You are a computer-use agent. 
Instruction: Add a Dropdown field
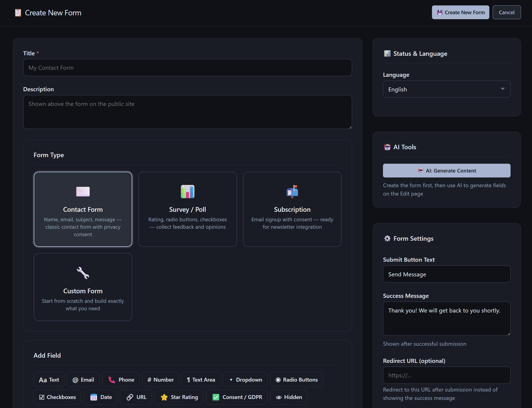(x=245, y=380)
